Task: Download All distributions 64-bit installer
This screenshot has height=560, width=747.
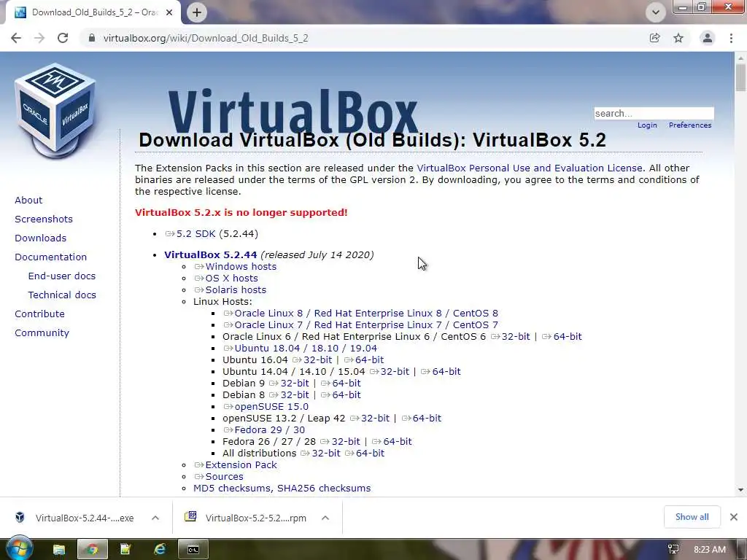Action: pyautogui.click(x=370, y=454)
